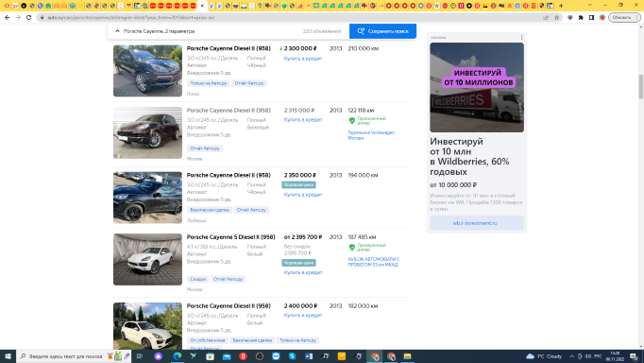
Task: Click 'Отчёт Авто.ру' tag on 2 315 000 ₽ listing
Action: tap(205, 148)
